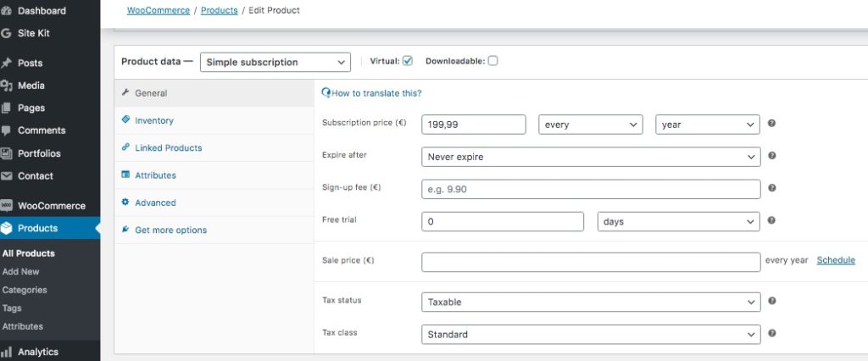The height and width of the screenshot is (361, 868).
Task: Open the Never expire dropdown
Action: pyautogui.click(x=591, y=157)
